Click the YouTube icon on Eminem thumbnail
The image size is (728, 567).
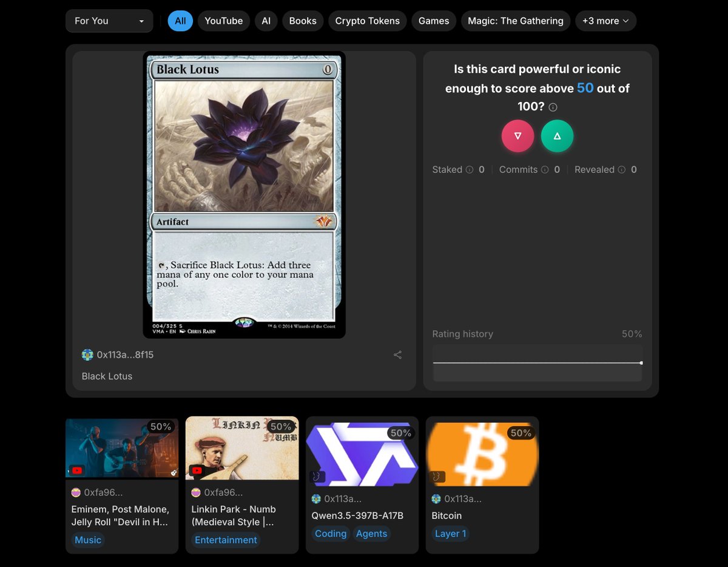tap(77, 470)
